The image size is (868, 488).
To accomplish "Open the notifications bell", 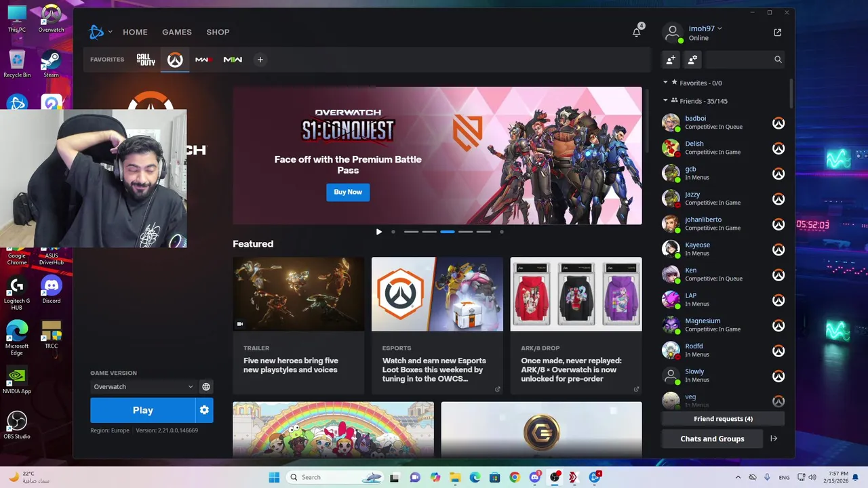I will 637,32.
